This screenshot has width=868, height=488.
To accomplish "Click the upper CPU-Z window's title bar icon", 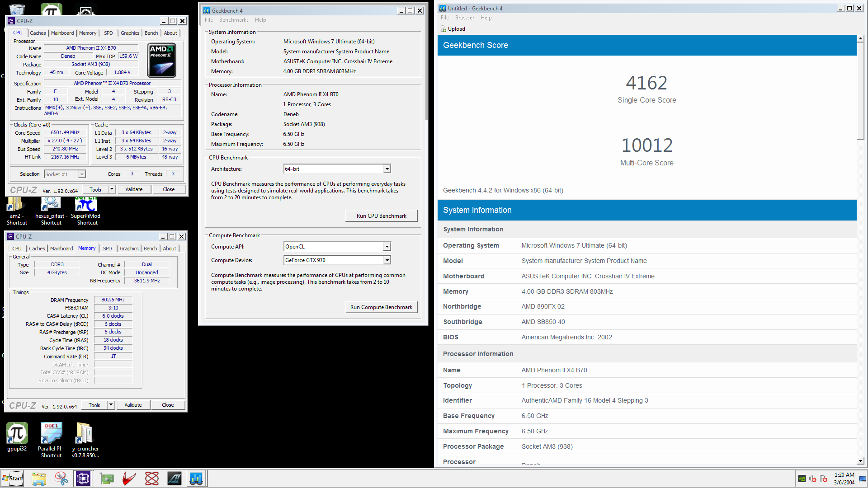I will pyautogui.click(x=11, y=21).
